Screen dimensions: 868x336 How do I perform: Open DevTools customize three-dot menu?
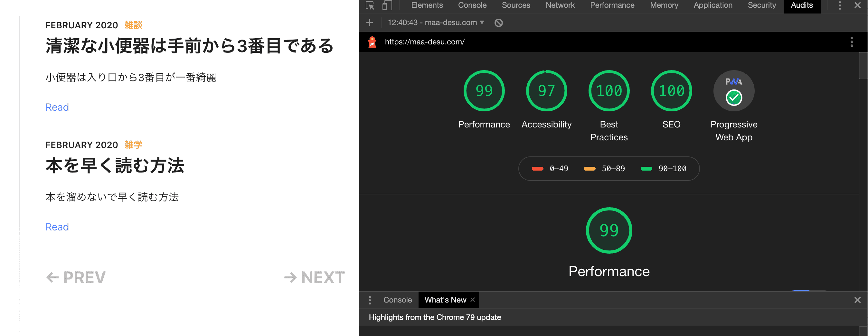click(x=840, y=5)
